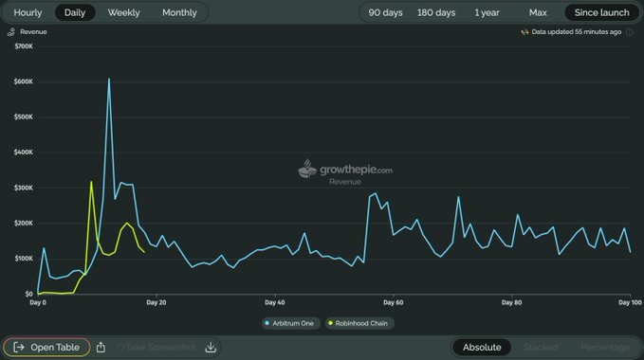Click the Revenue chart title text
The width and height of the screenshot is (644, 360).
[34, 32]
